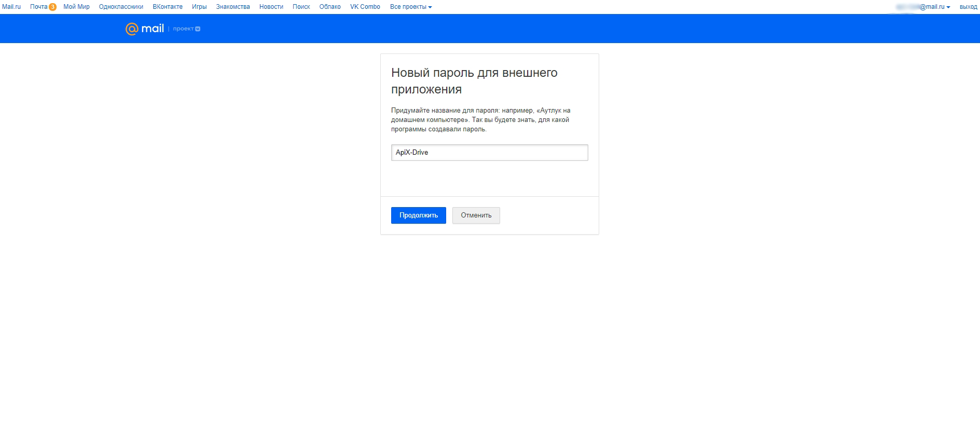Click the unread mail counter badge
The image size is (980, 422).
(52, 7)
